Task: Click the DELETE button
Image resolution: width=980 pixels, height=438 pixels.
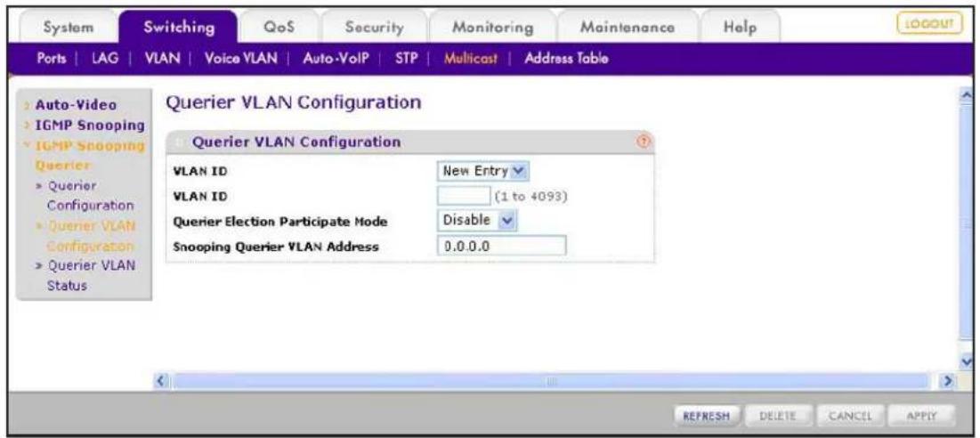Action: (777, 415)
